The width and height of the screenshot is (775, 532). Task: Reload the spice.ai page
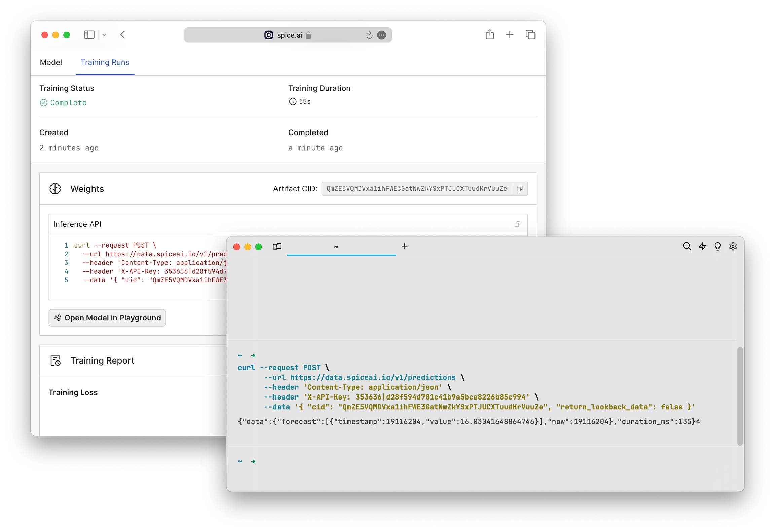(x=369, y=35)
